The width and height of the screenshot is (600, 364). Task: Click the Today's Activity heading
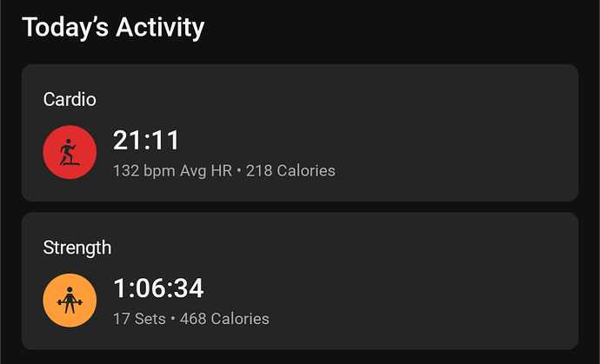click(x=113, y=28)
